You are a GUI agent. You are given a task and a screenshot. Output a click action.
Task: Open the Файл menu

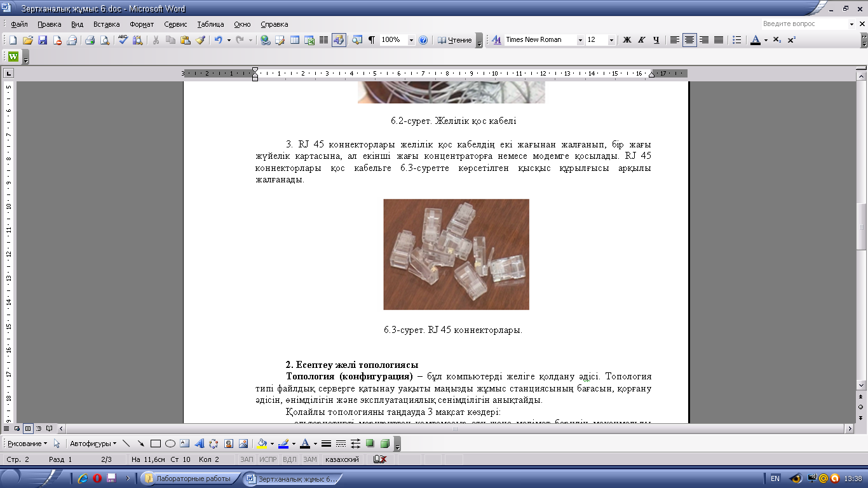click(19, 24)
